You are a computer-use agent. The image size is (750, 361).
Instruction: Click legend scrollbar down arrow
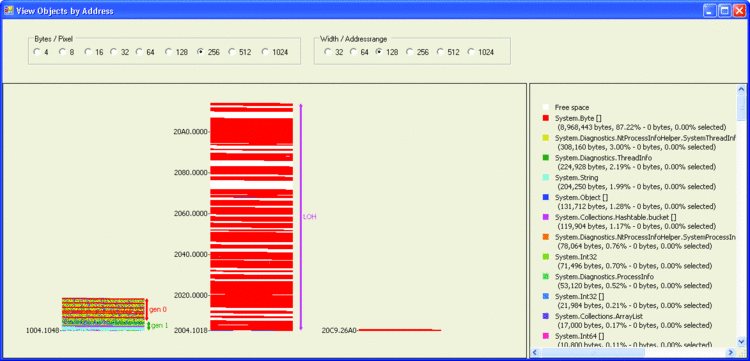[741, 341]
